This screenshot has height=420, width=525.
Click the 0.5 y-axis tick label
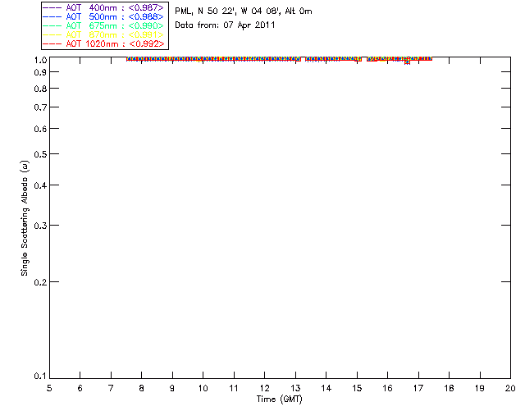(x=40, y=154)
